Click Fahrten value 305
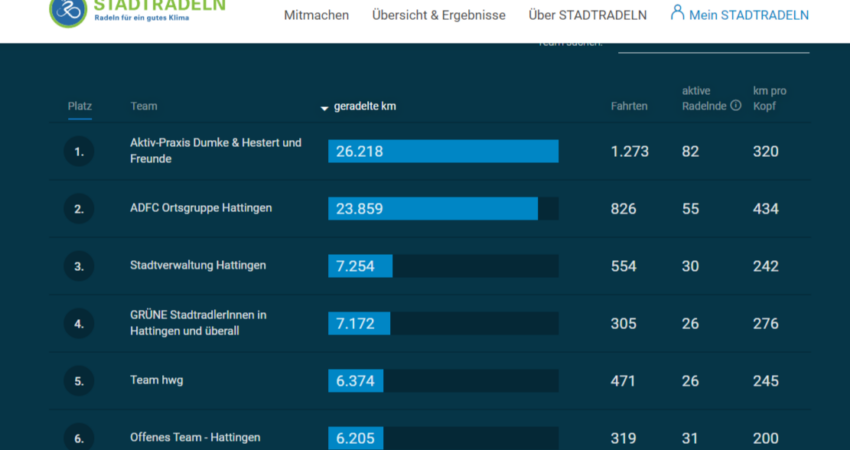 [623, 324]
